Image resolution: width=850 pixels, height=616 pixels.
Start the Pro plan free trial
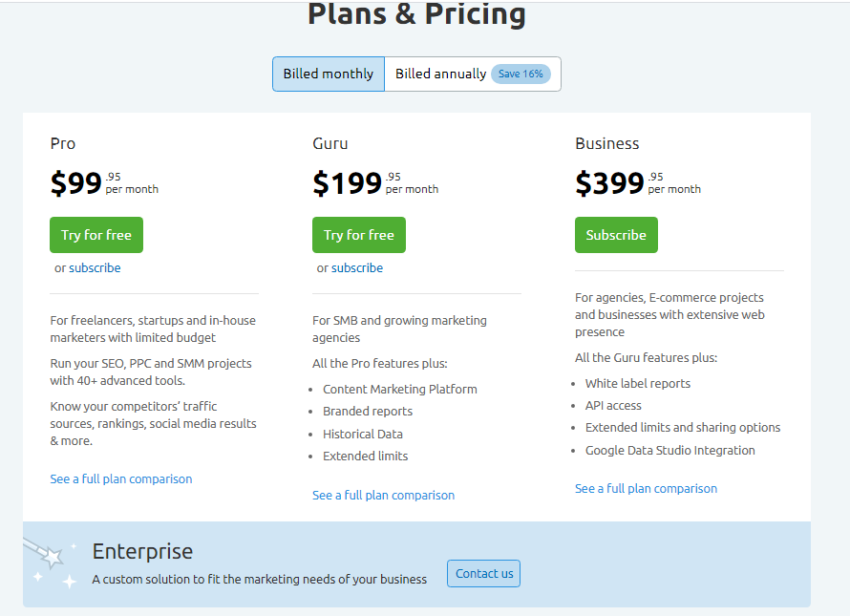[96, 235]
